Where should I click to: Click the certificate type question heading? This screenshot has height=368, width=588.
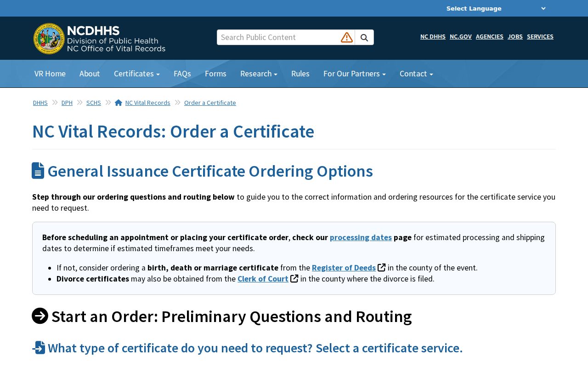[x=255, y=348]
